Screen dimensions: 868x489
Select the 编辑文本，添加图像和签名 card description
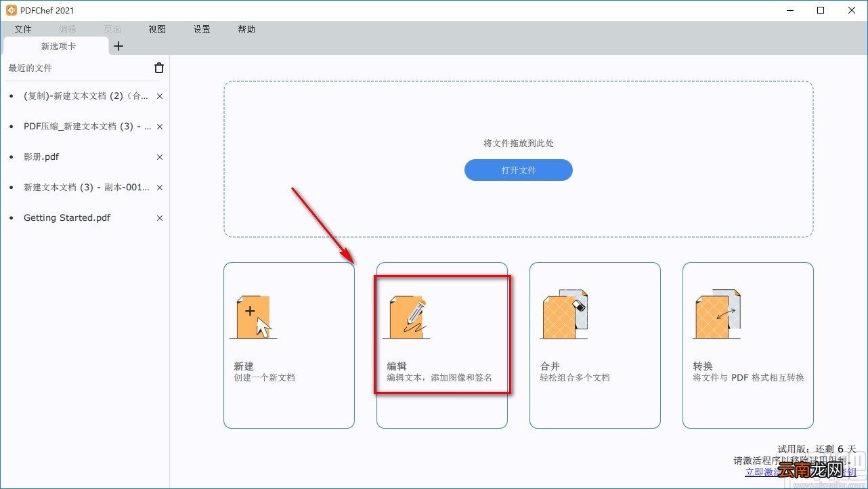(439, 378)
